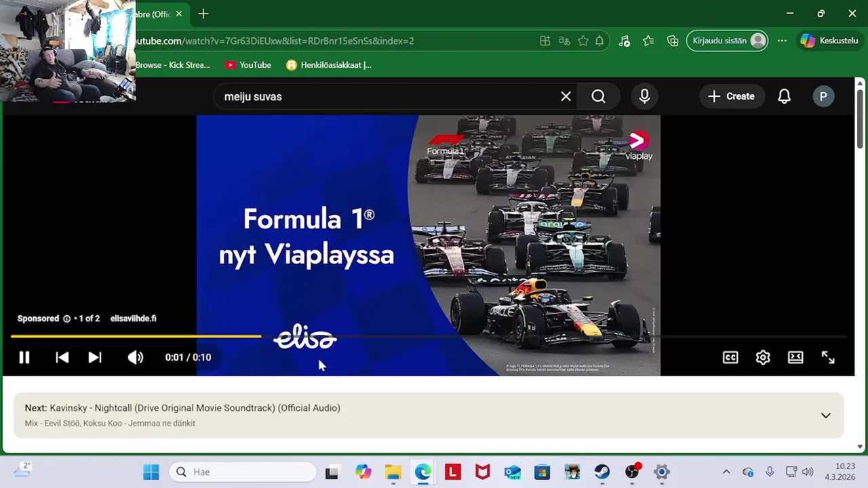Open Steam from the taskbar
Screen dimensions: 868x488
[602, 472]
